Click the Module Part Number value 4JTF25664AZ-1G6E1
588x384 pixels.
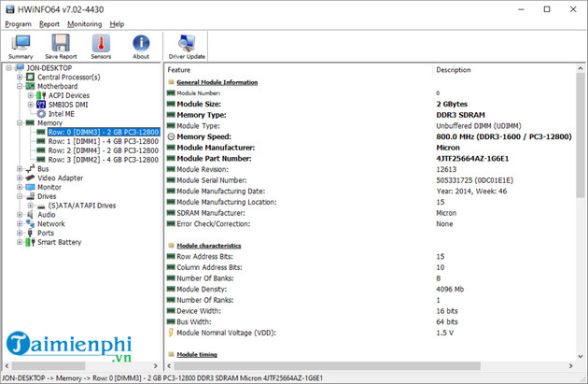click(x=472, y=159)
